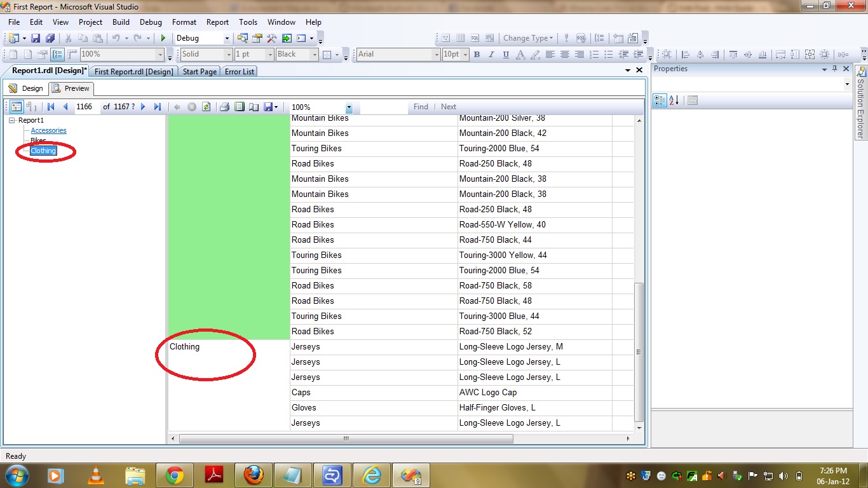Open the Debug configuration dropdown

(225, 38)
